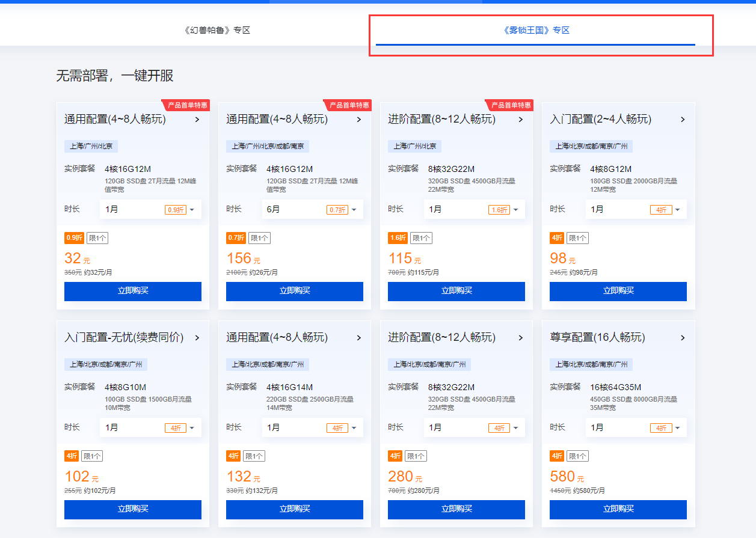
Task: Click 立即购买 on the 132元 card
Action: (295, 509)
